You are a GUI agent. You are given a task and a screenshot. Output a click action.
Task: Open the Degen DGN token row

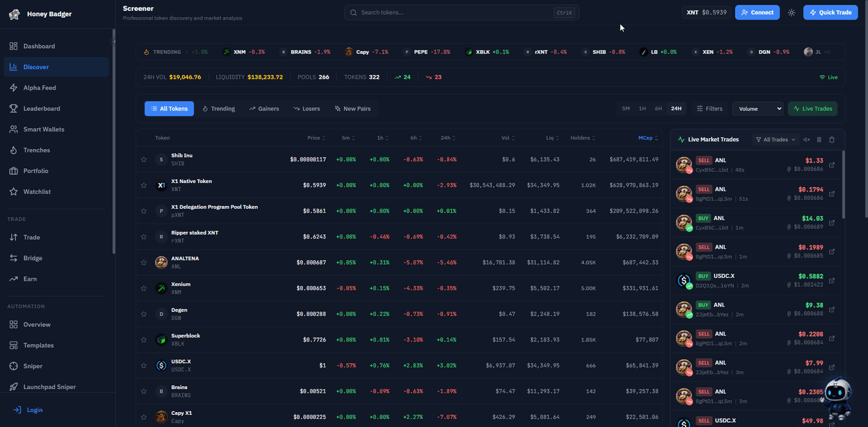[x=399, y=314]
